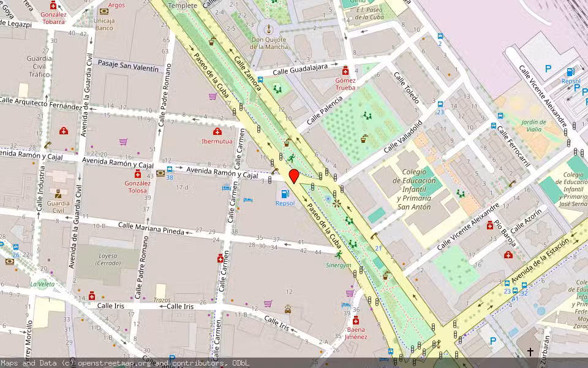The image size is (588, 368).
Task: Click the Pío Baroja street label
Action: pyautogui.click(x=504, y=233)
